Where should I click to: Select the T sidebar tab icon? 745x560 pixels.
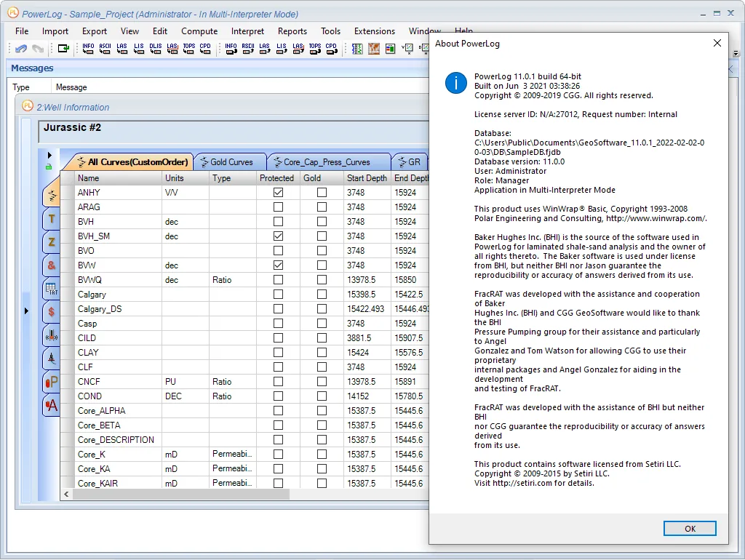tap(52, 218)
